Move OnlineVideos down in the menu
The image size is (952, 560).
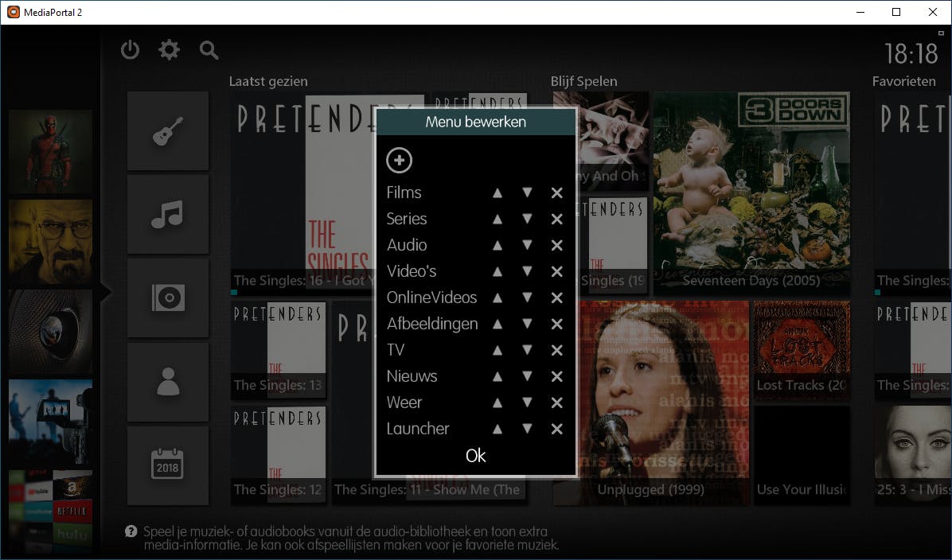click(x=527, y=298)
